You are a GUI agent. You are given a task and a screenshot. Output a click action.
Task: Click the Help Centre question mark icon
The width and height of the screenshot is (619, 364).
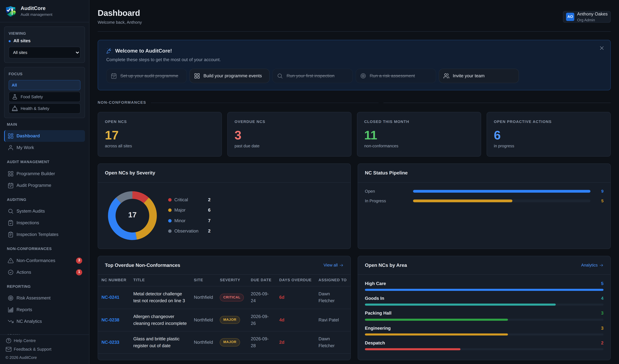(x=9, y=341)
